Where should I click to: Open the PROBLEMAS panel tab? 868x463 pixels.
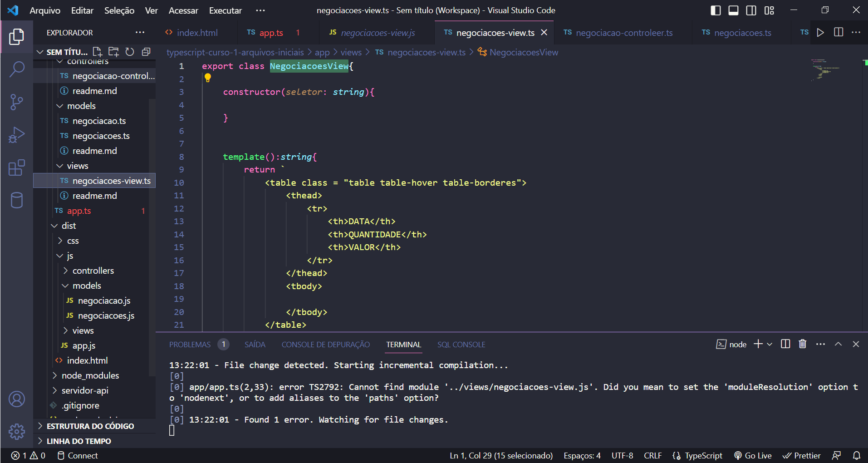190,345
